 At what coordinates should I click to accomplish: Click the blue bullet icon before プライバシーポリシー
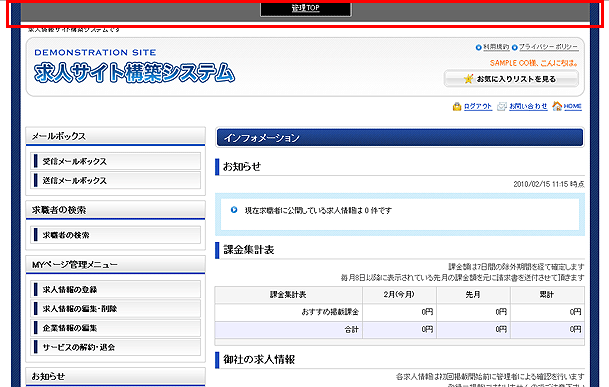pos(515,47)
